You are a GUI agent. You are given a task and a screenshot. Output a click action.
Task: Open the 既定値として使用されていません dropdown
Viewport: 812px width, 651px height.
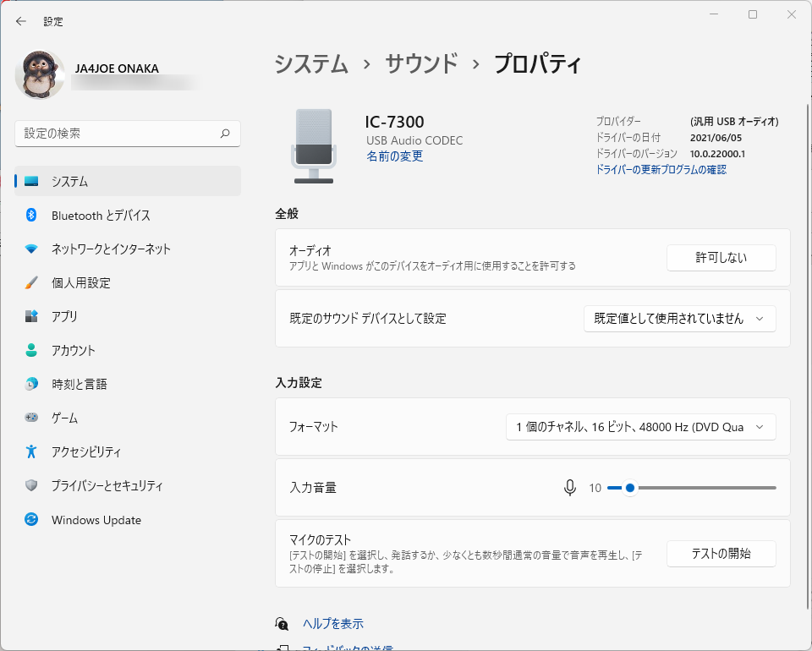coord(679,319)
